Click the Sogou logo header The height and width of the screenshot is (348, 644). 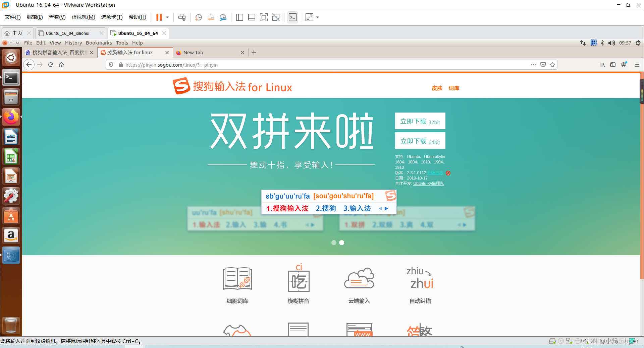click(x=232, y=86)
